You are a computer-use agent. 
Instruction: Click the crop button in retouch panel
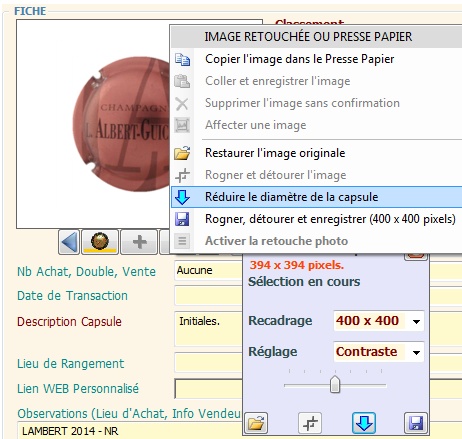pos(310,423)
